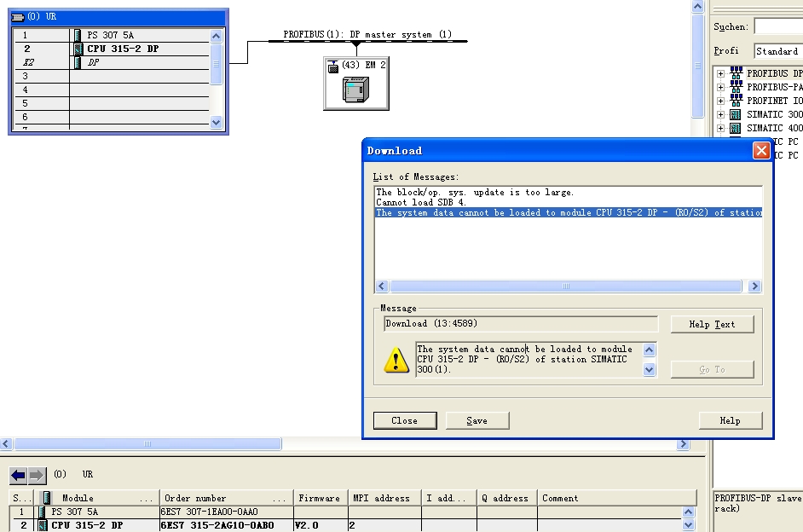Expand the SIMATIC 400 tree node

720,129
